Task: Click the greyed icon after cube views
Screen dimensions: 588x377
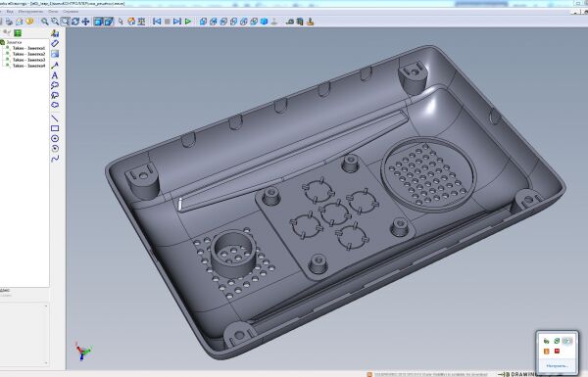Action: coord(274,22)
